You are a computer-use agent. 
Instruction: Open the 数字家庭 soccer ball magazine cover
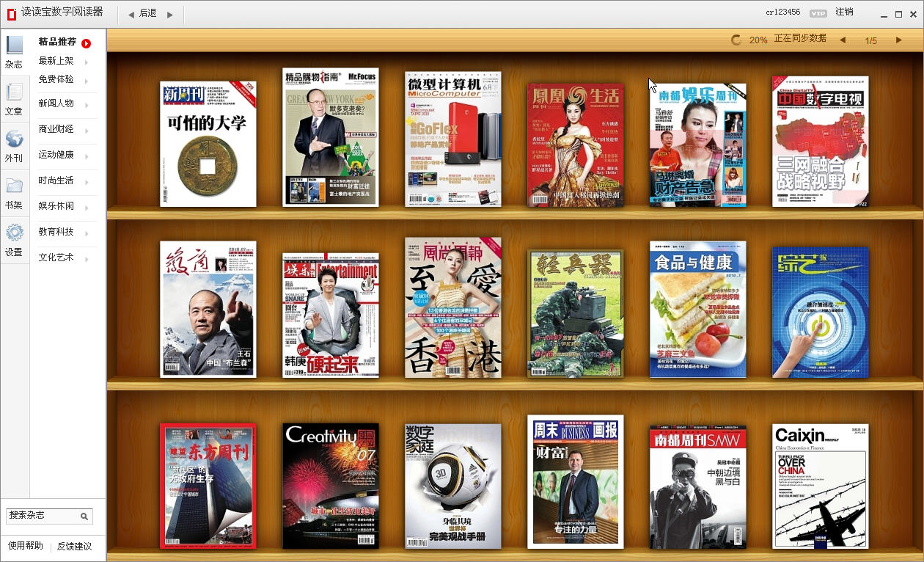tap(453, 486)
